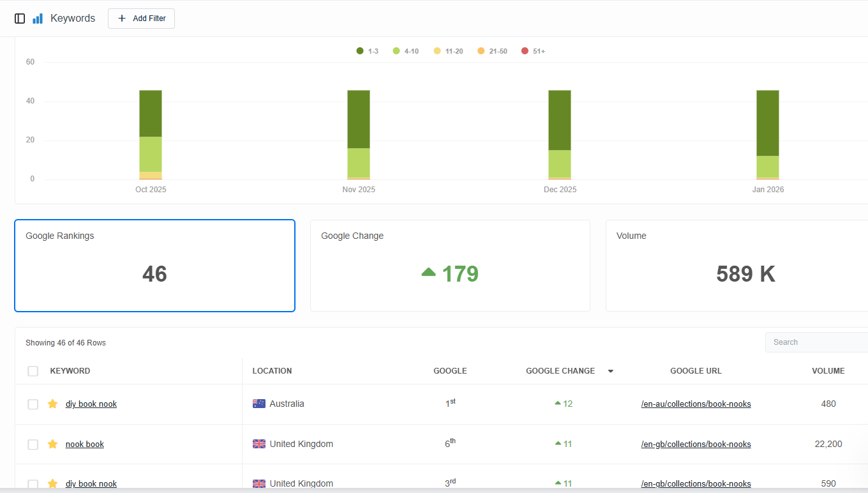Sort by the VOLUME column header
The image size is (868, 493).
coord(828,371)
